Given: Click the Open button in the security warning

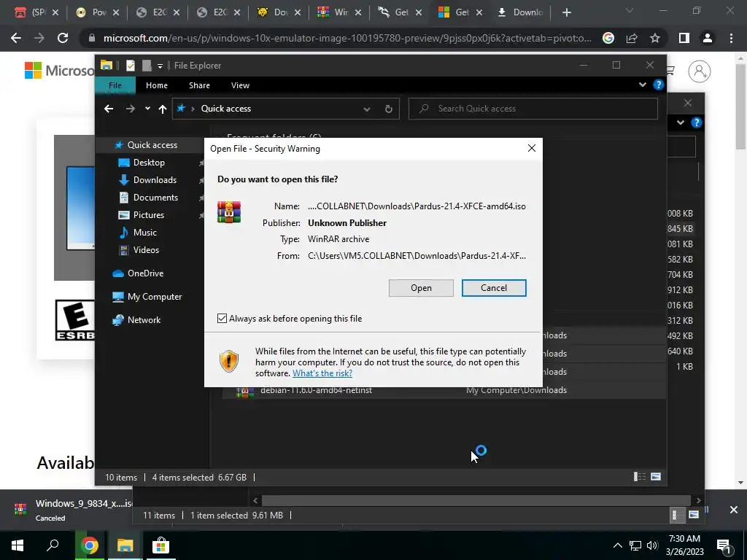Looking at the screenshot, I should point(421,288).
